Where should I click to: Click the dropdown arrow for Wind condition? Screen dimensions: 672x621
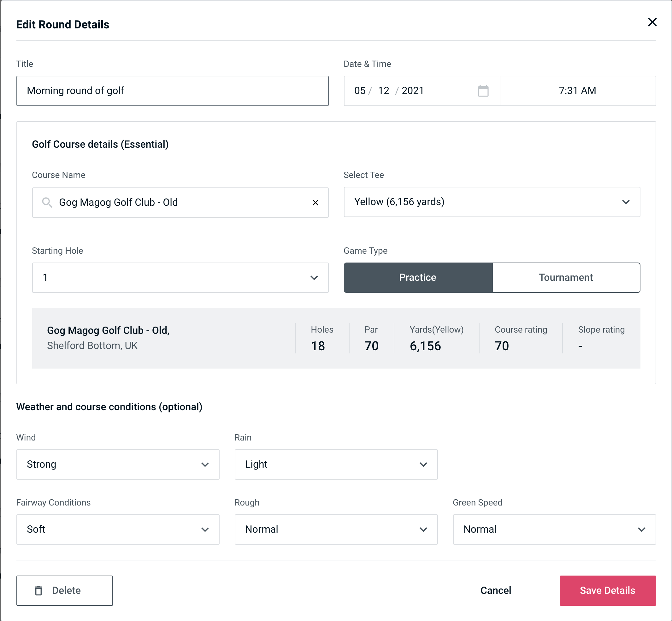coord(205,465)
